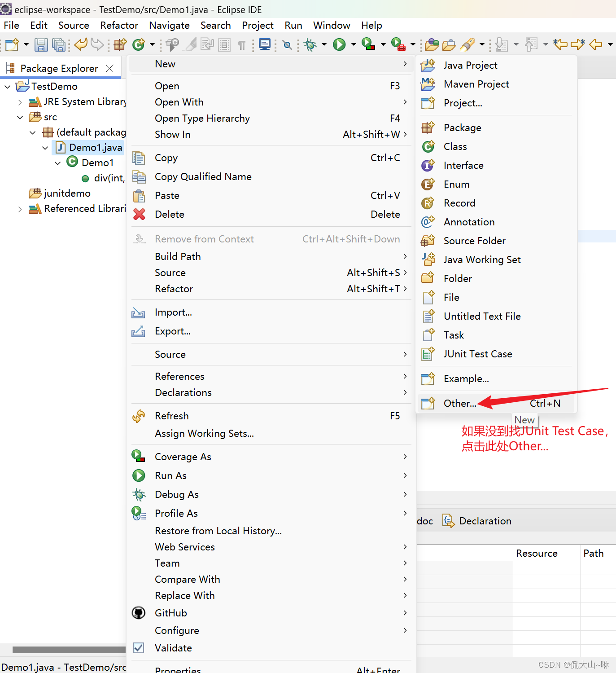Screen dimensions: 616x673
Task: Click Copy Qualified Name entry
Action: pos(271,177)
